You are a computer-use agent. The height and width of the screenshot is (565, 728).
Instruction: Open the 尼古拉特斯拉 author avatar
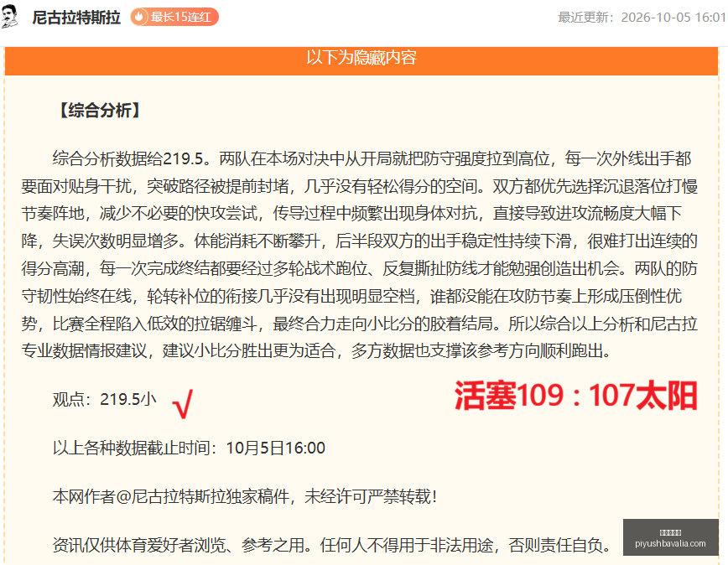pos(9,17)
